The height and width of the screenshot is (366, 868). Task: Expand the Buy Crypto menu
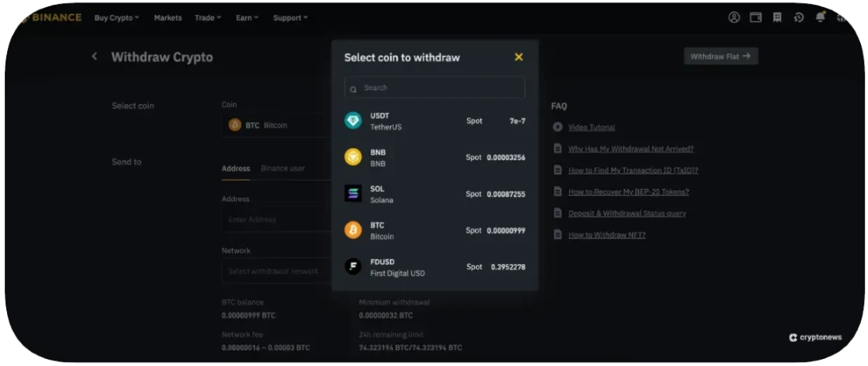click(x=116, y=17)
